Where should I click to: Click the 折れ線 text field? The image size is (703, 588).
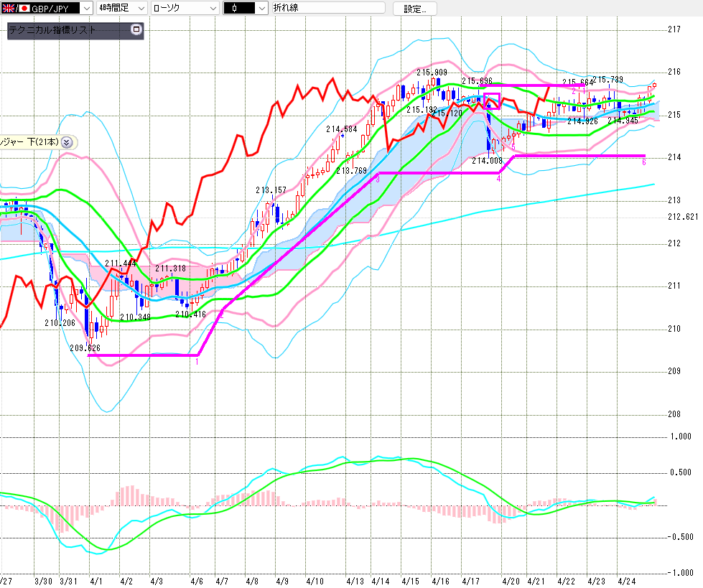329,8
